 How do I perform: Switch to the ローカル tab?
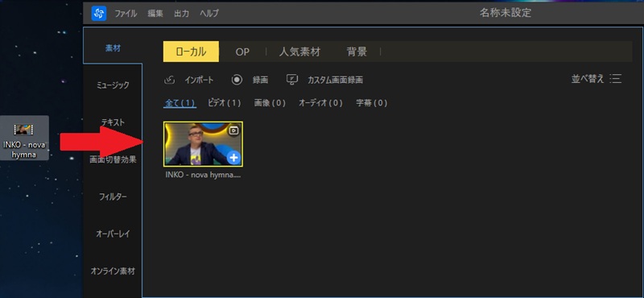191,52
